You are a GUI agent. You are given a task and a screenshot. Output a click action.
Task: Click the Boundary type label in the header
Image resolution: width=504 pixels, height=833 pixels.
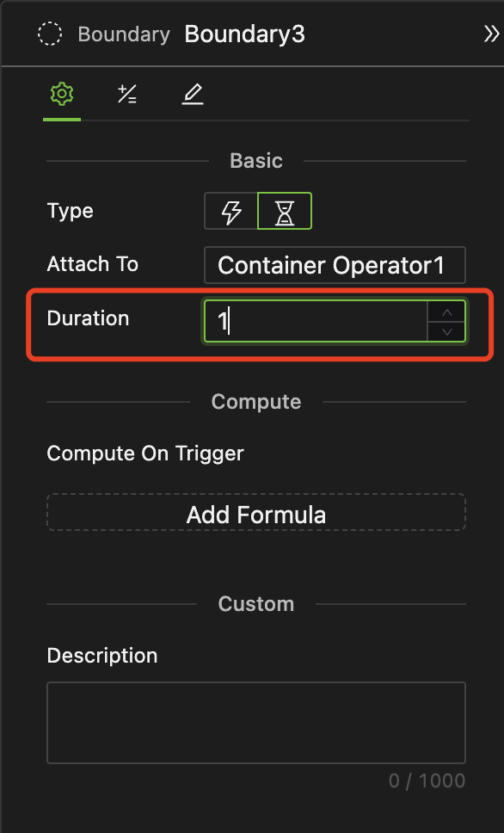[x=124, y=34]
